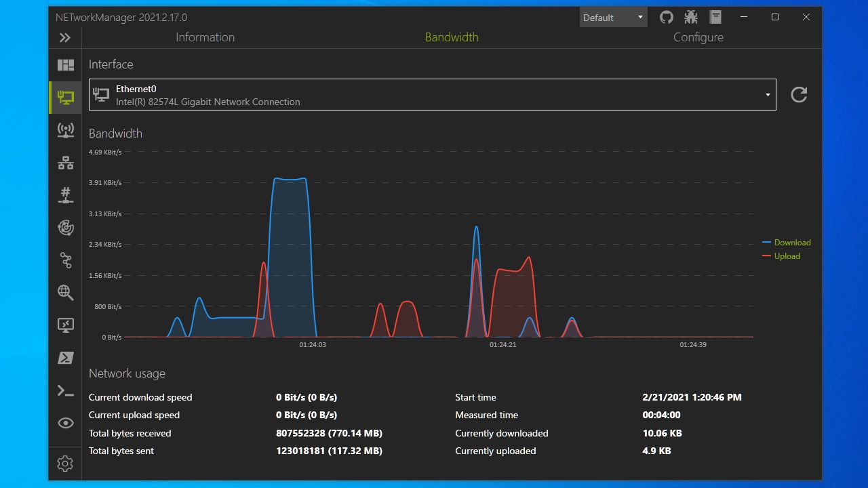Viewport: 868px width, 488px height.
Task: Open the IP Scanner sidebar icon
Action: click(65, 163)
